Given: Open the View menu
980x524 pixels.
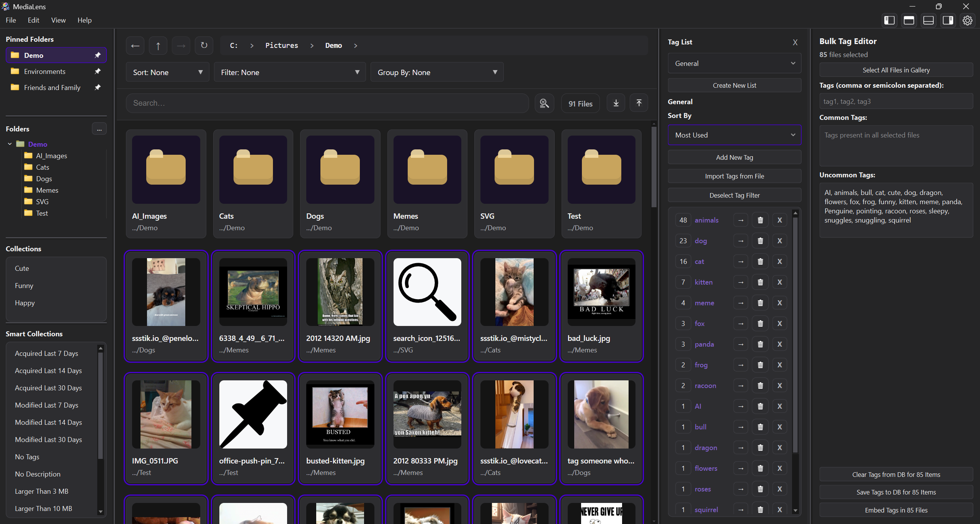Looking at the screenshot, I should (58, 20).
